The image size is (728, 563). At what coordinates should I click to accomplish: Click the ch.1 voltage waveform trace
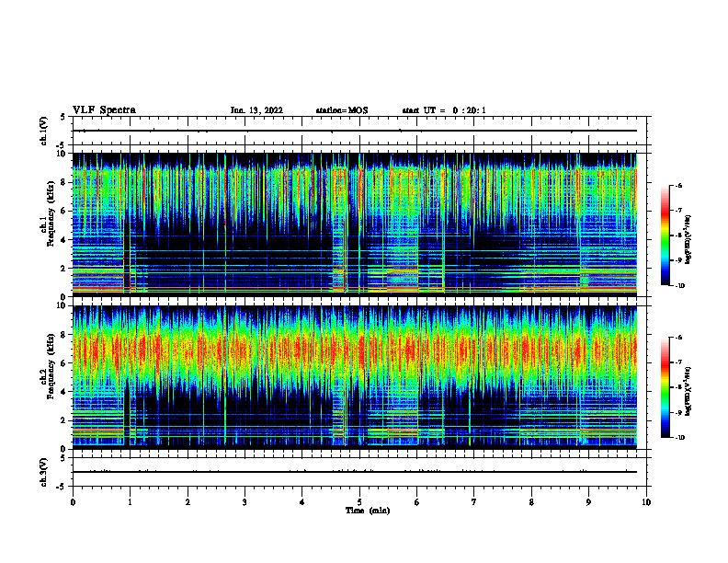pos(355,131)
